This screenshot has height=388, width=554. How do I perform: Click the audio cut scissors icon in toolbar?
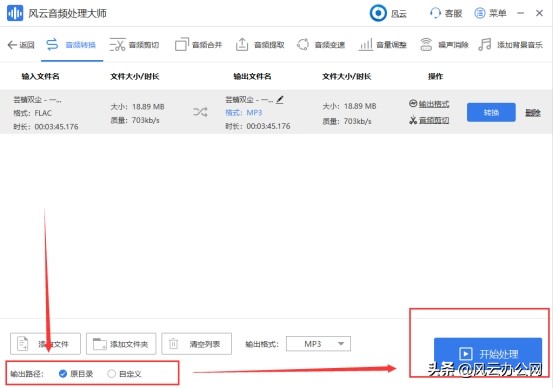tap(118, 45)
